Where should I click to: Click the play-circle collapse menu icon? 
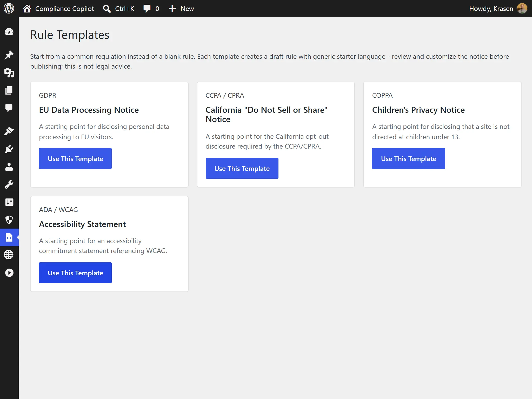coord(9,273)
